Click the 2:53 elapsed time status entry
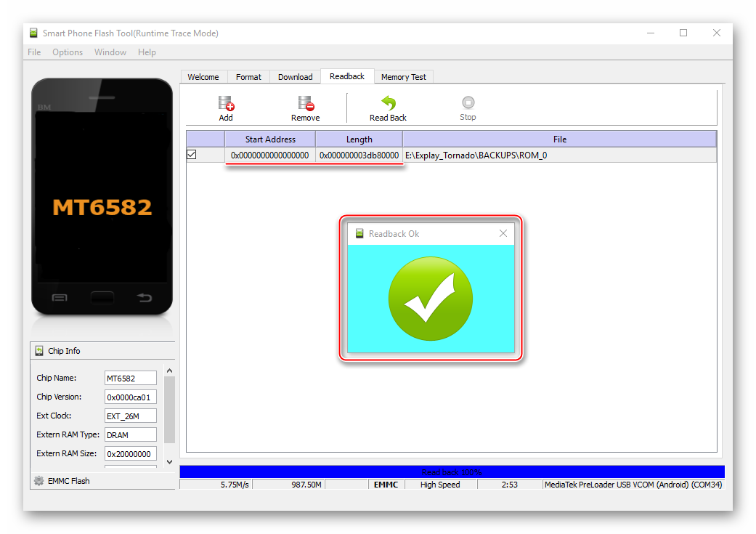The height and width of the screenshot is (534, 756). pos(510,485)
